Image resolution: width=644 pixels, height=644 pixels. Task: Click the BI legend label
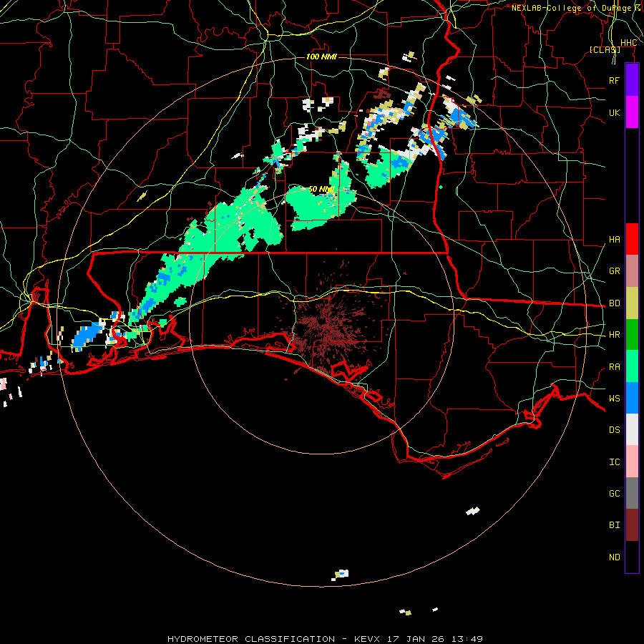click(x=614, y=525)
